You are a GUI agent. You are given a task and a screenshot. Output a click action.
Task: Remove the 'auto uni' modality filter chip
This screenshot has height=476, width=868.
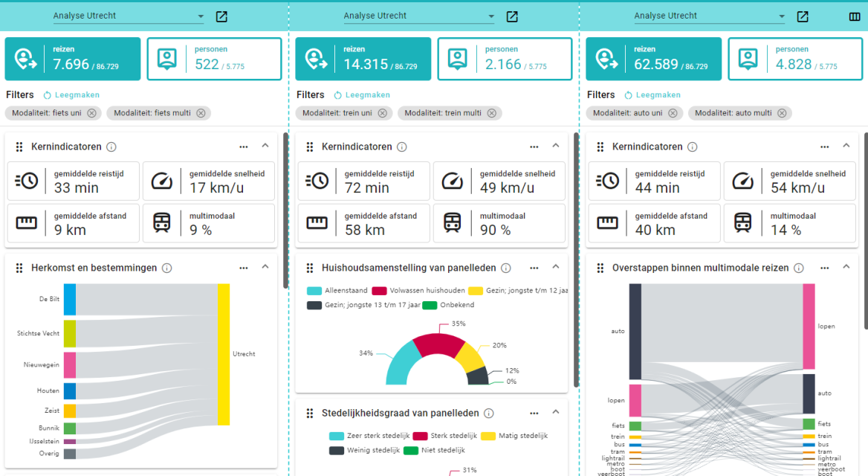672,113
